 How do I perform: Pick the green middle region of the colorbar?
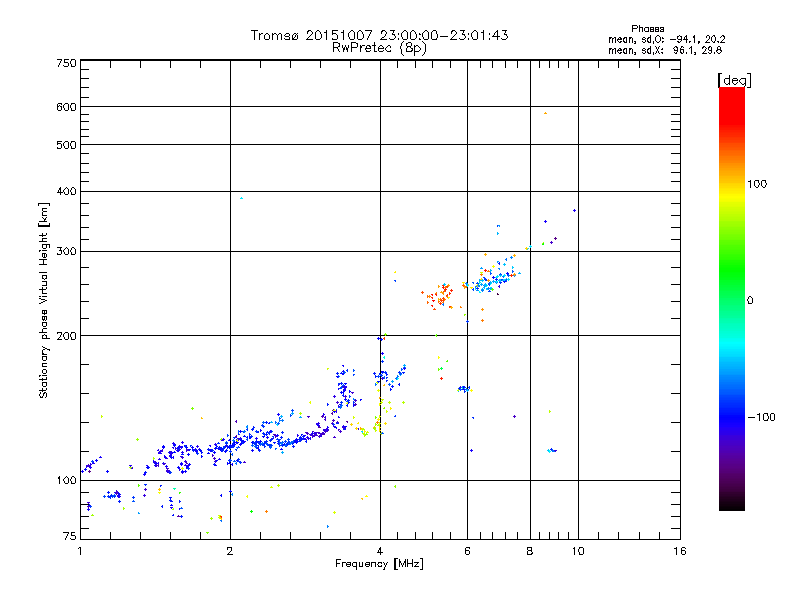732,276
